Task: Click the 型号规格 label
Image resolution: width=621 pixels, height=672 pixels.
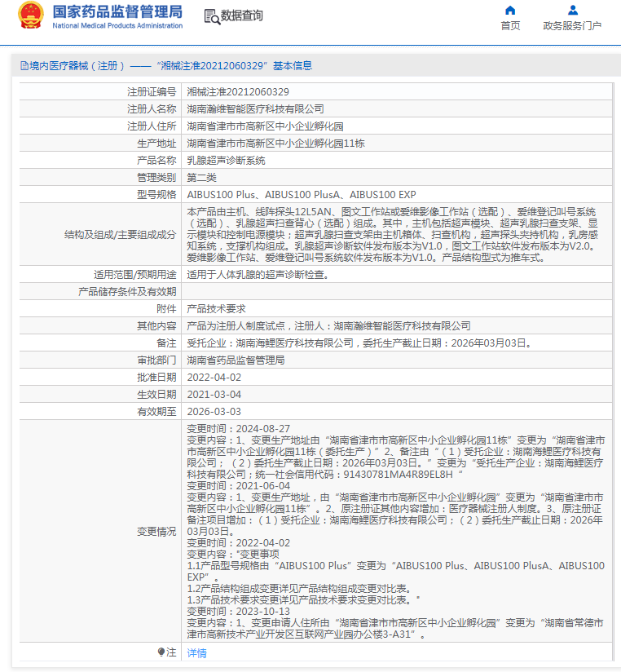Action: click(x=156, y=195)
